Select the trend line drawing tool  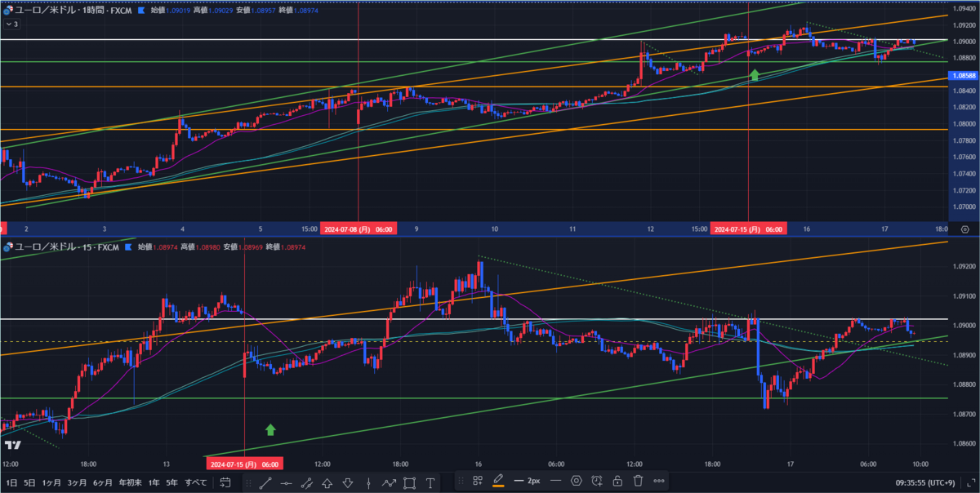[266, 482]
